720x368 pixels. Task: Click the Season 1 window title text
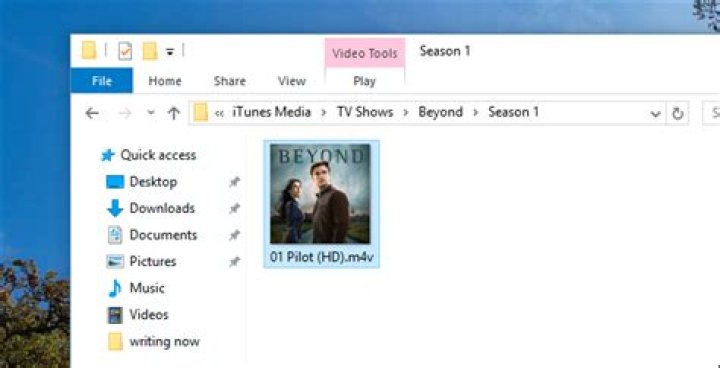[x=445, y=51]
